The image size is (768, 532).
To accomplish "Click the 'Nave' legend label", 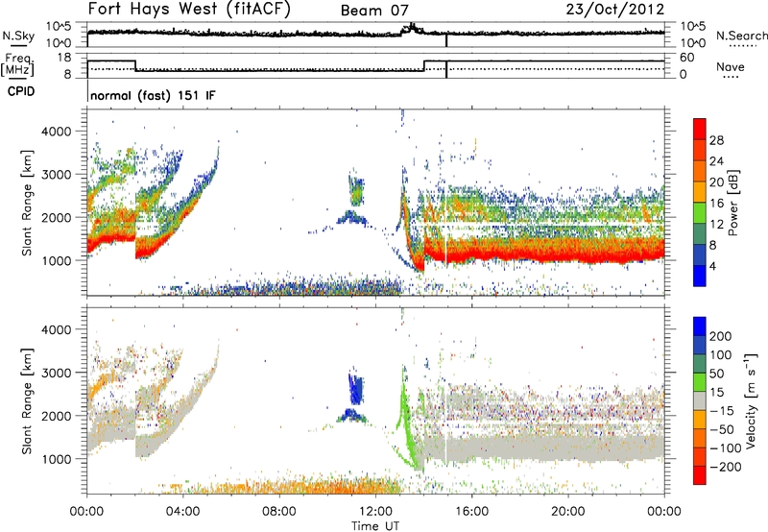I will [x=731, y=66].
